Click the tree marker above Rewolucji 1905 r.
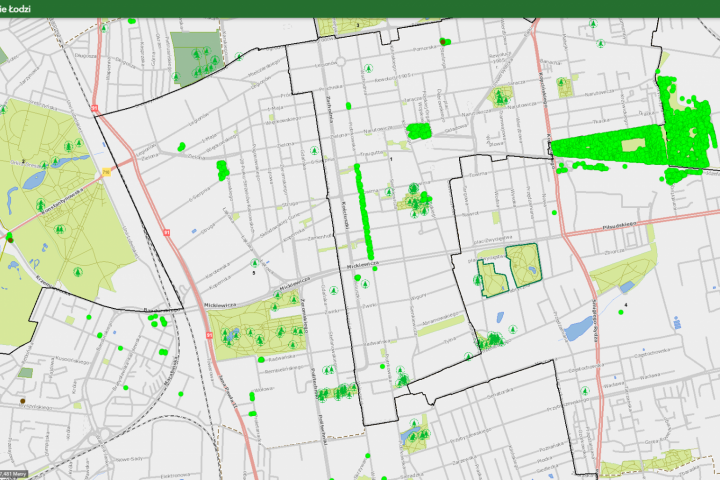This screenshot has width=720, height=480. pyautogui.click(x=368, y=69)
